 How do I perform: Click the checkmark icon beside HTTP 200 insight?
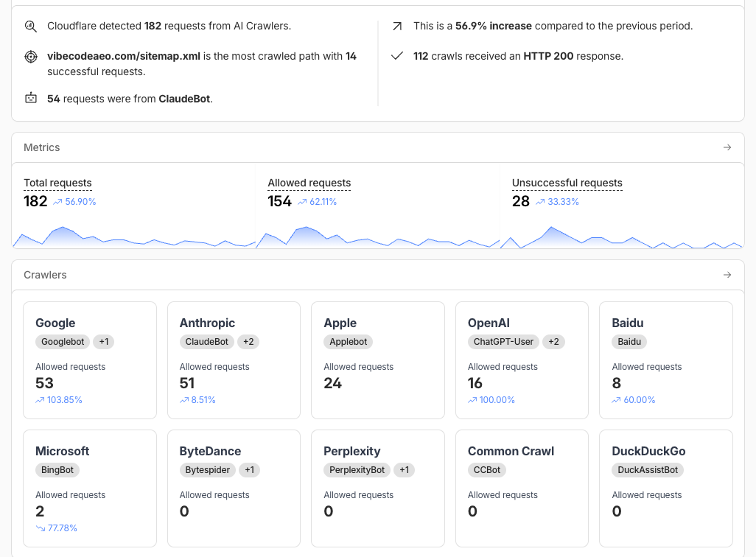(x=397, y=57)
